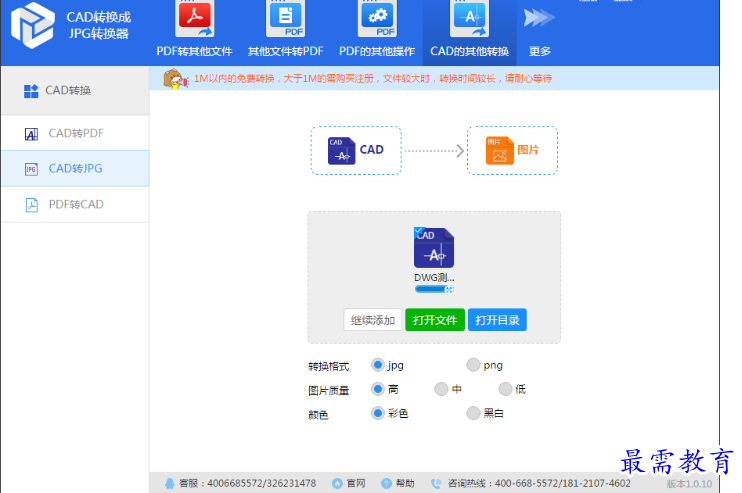Click the 客服 customer service icon
The width and height of the screenshot is (742, 493).
click(170, 483)
